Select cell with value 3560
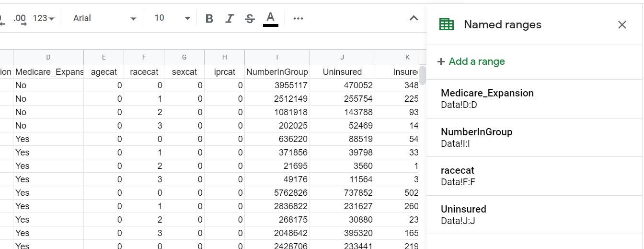The image size is (644, 249). 342,166
